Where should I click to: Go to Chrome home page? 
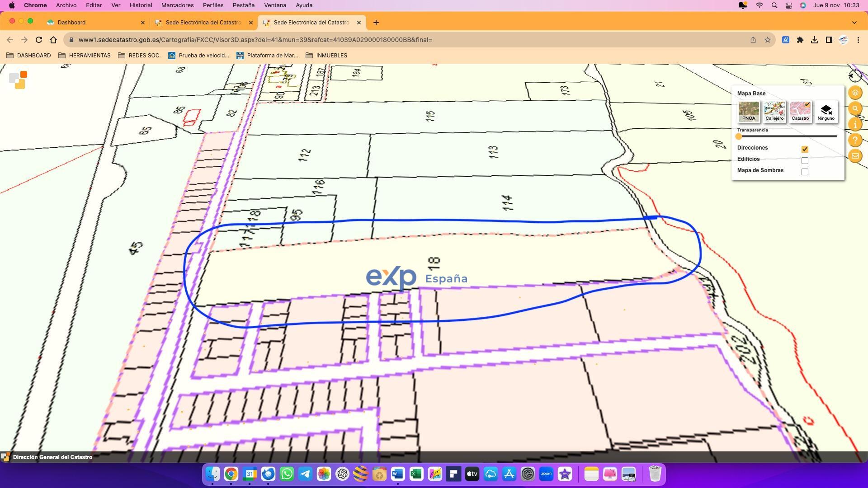click(x=53, y=40)
